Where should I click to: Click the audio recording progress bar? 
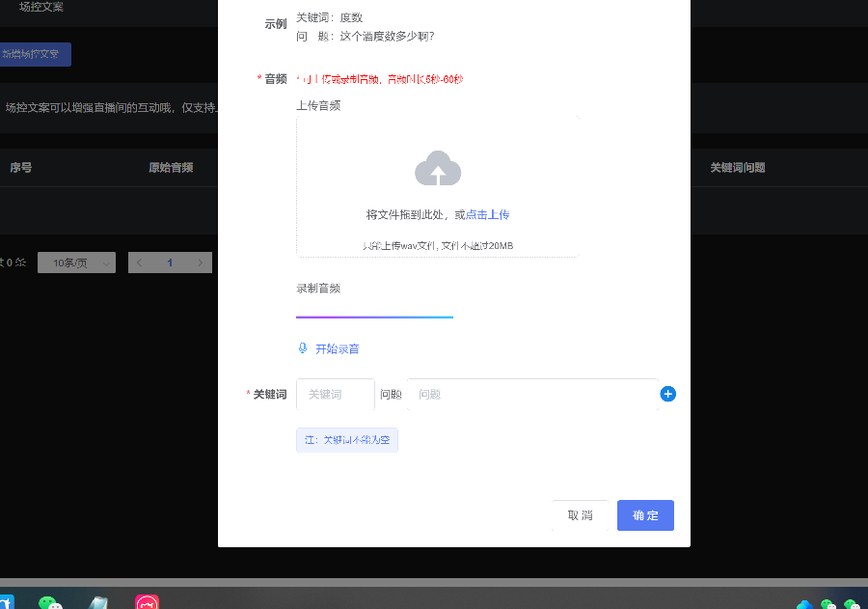point(374,317)
